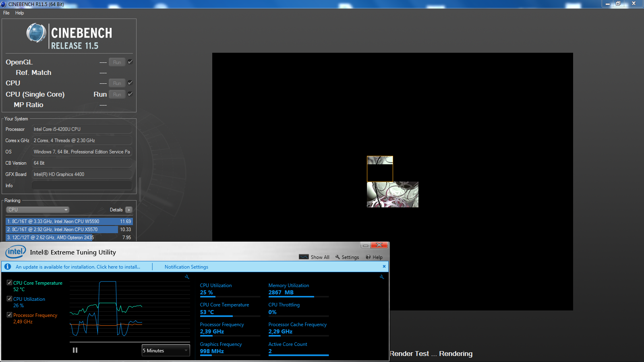Viewport: 644px width, 362px height.
Task: Click the Cinebench panel resize grip
Action: (x=140, y=189)
